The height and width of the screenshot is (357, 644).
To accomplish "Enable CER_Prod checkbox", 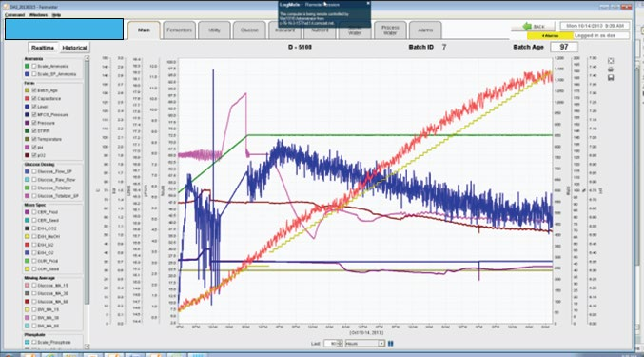I will [x=34, y=212].
